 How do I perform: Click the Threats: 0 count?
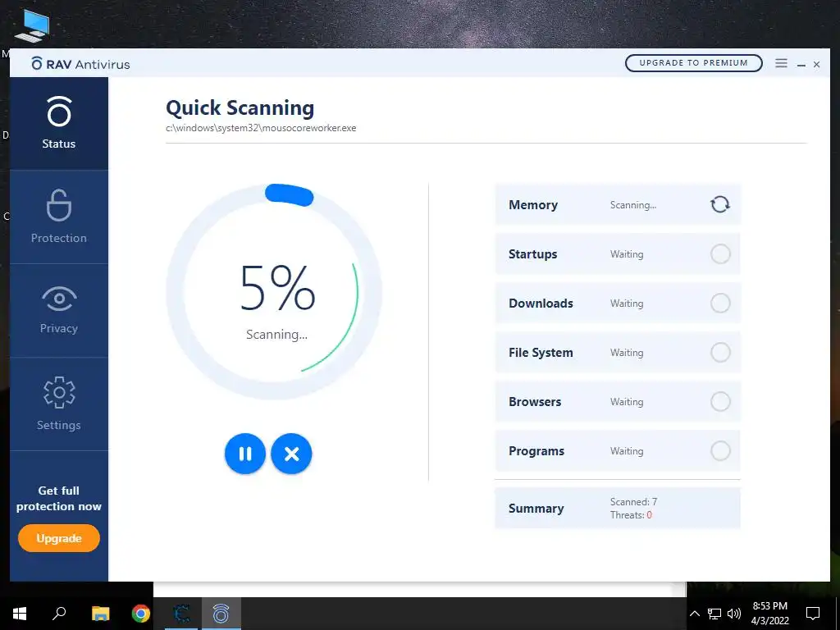[x=631, y=515]
